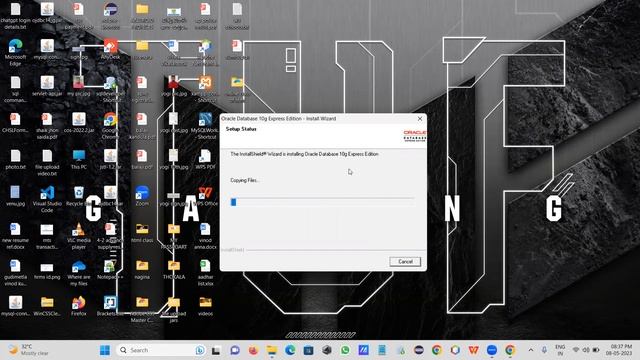
Task: Select photo.txt file on desktop
Action: tap(16, 159)
